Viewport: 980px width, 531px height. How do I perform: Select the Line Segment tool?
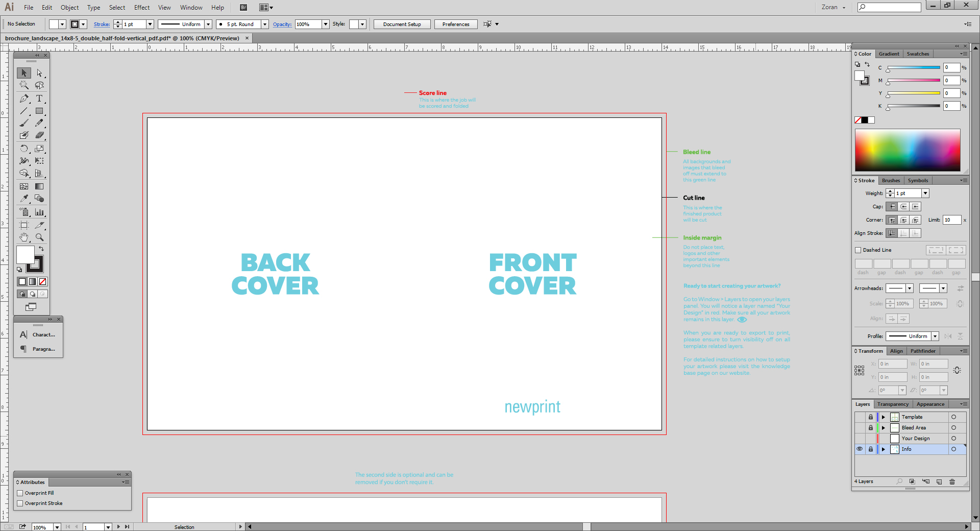[23, 111]
